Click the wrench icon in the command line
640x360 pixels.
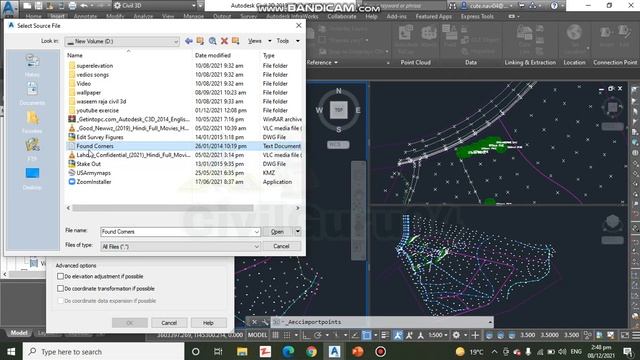point(265,322)
